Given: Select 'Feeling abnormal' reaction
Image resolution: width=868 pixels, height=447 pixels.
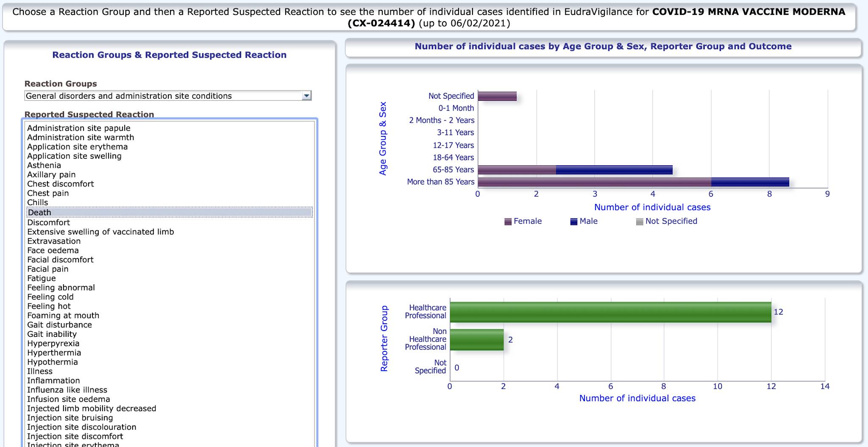Looking at the screenshot, I should click(x=61, y=288).
